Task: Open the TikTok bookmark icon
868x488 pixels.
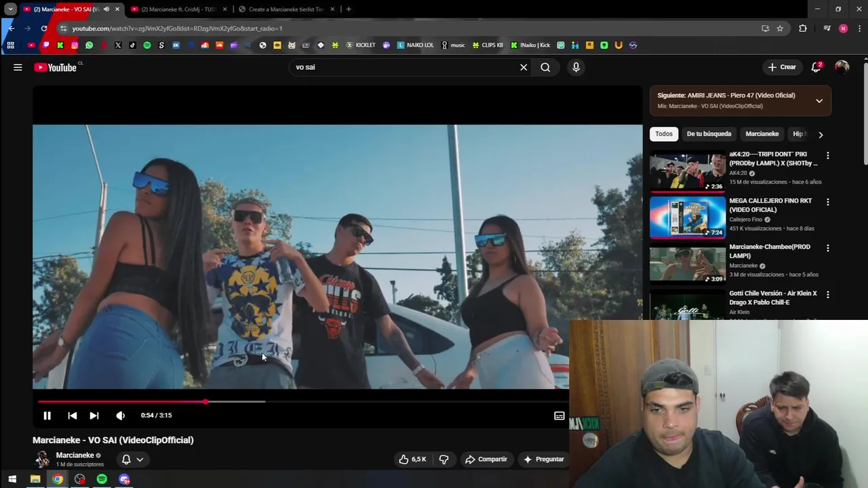Action: (132, 45)
